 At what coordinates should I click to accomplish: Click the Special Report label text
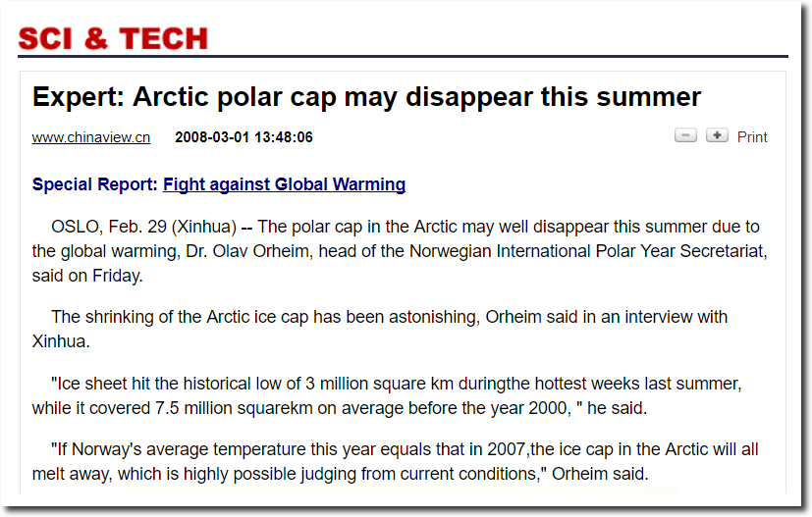[95, 184]
